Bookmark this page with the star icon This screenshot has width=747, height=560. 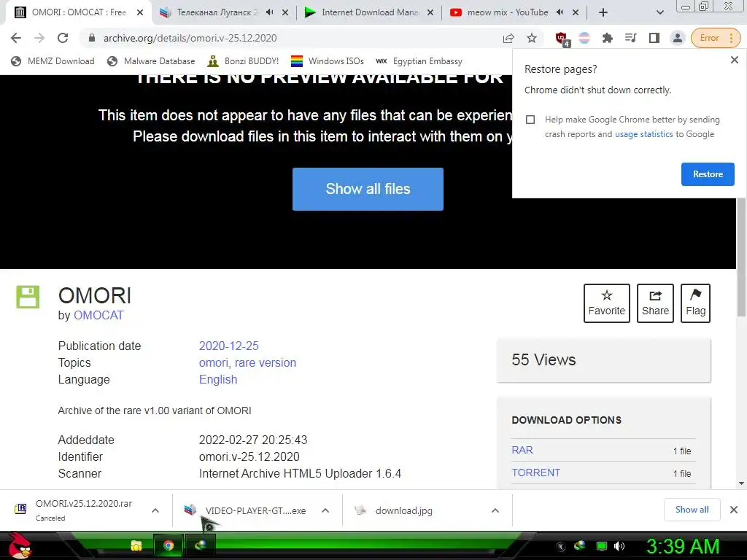pyautogui.click(x=532, y=38)
